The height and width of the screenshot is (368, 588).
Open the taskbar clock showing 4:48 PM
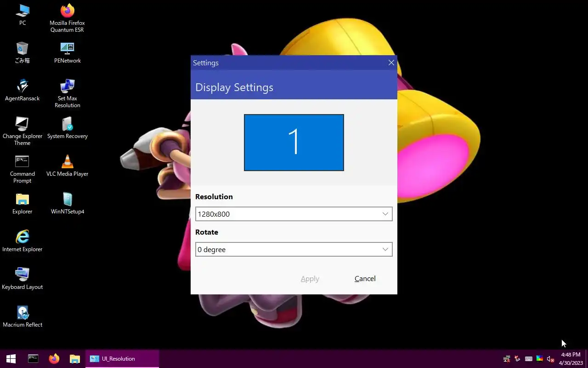pyautogui.click(x=571, y=359)
